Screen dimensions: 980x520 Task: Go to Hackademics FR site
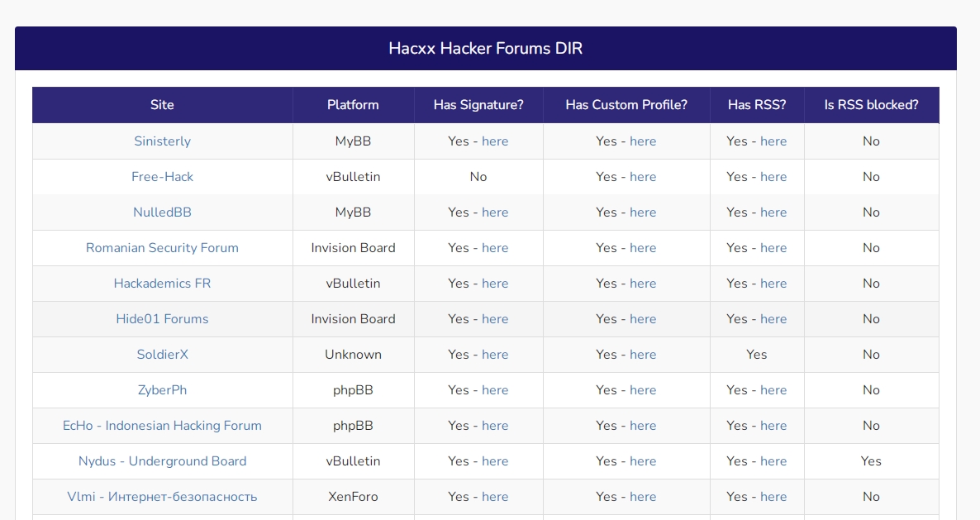[162, 284]
